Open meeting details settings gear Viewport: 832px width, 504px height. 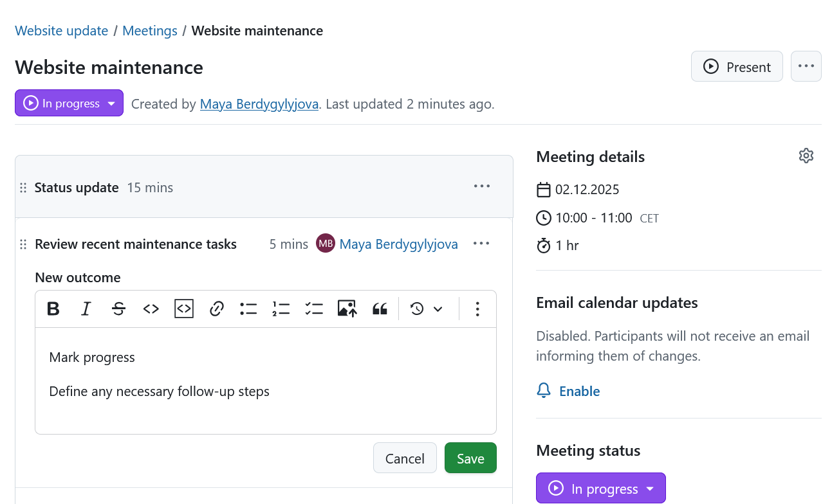(806, 156)
